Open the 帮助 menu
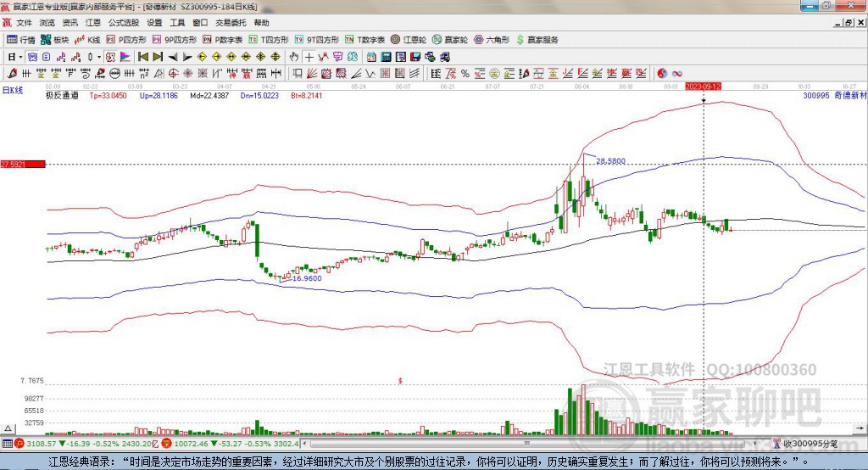Image resolution: width=868 pixels, height=470 pixels. pyautogui.click(x=261, y=23)
